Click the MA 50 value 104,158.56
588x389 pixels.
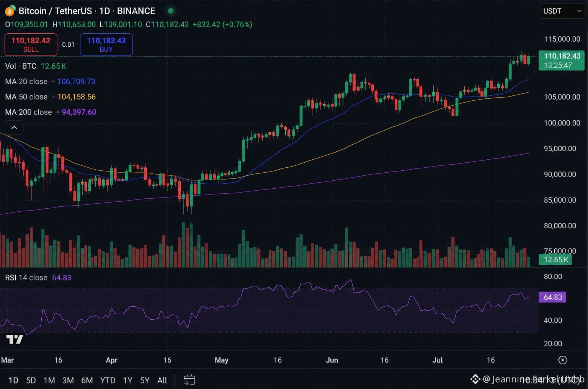tap(77, 97)
